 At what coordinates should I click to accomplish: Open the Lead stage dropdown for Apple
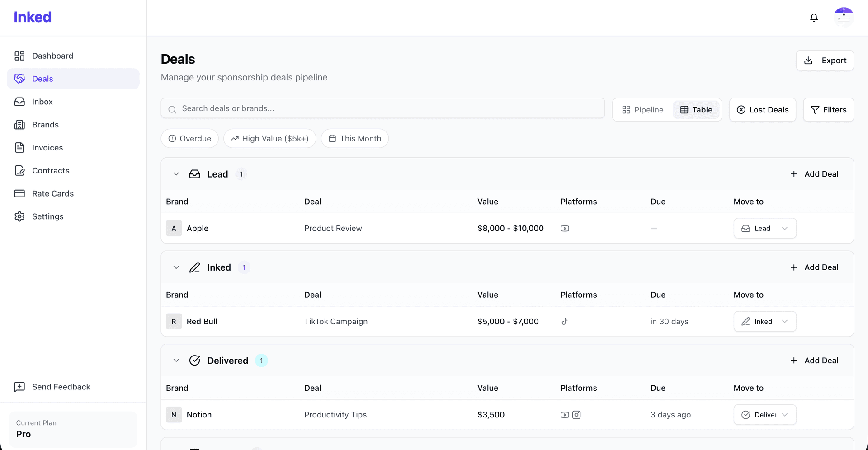764,228
